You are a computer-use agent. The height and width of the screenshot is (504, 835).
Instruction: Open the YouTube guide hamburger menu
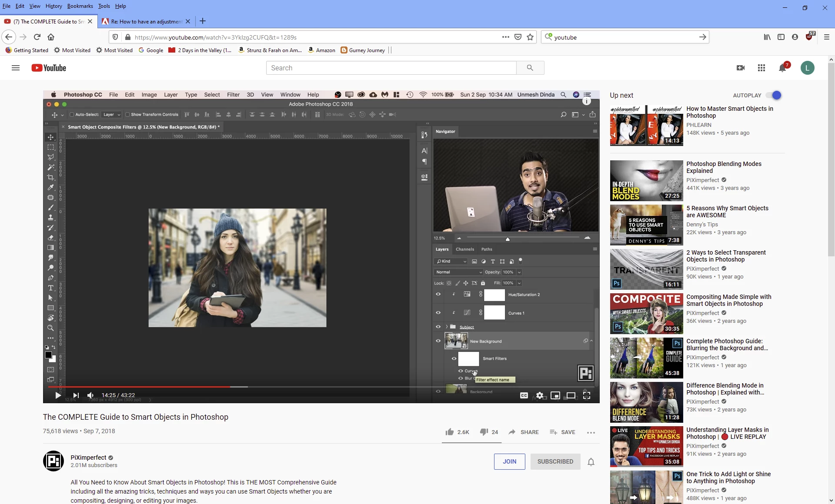click(16, 68)
